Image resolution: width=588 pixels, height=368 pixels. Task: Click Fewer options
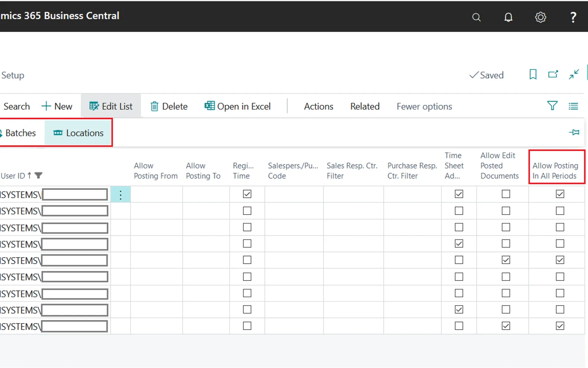click(424, 106)
